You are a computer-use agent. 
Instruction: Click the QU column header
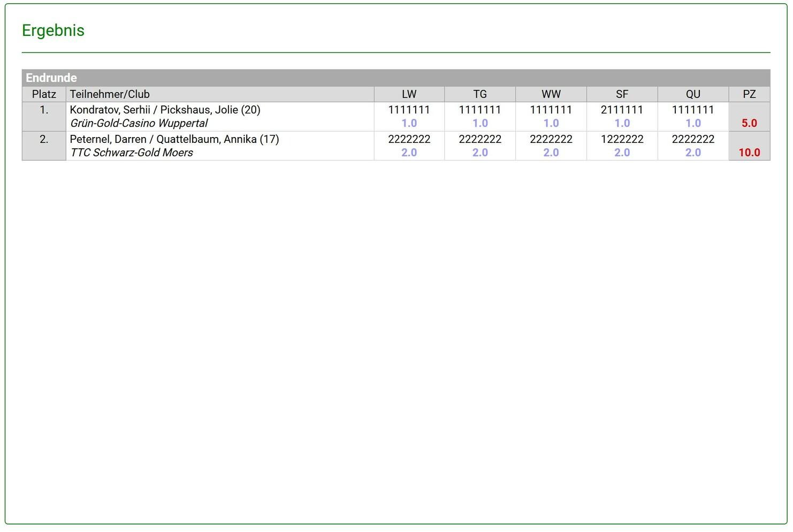coord(693,94)
